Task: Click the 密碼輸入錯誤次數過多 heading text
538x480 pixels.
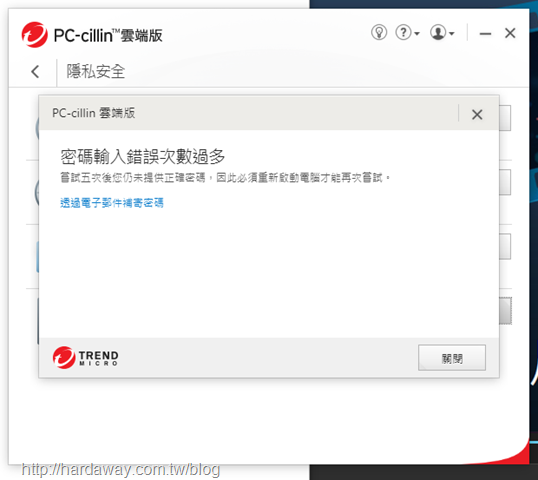Action: [143, 157]
